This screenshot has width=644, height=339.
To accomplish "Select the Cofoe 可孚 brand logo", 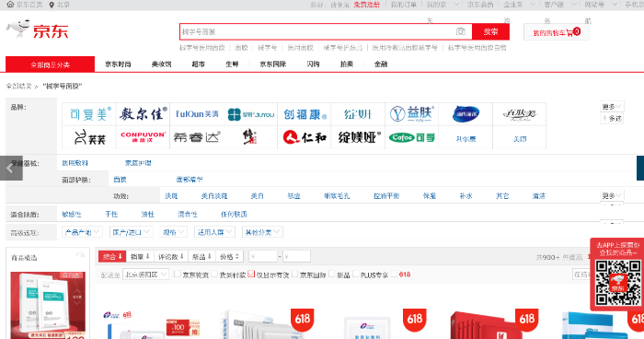I will 412,137.
